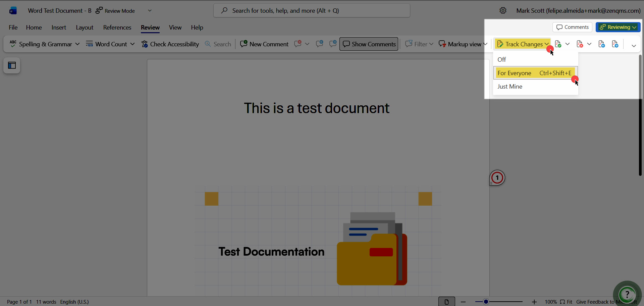Open Spelling & Grammar dropdown arrow
Screen dimensions: 644x306
[77, 44]
